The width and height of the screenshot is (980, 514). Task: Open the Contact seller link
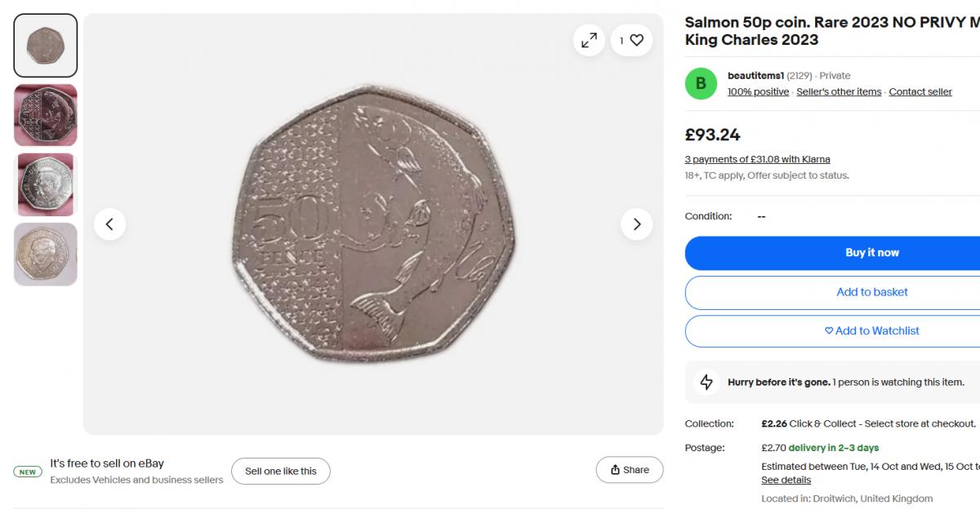920,91
